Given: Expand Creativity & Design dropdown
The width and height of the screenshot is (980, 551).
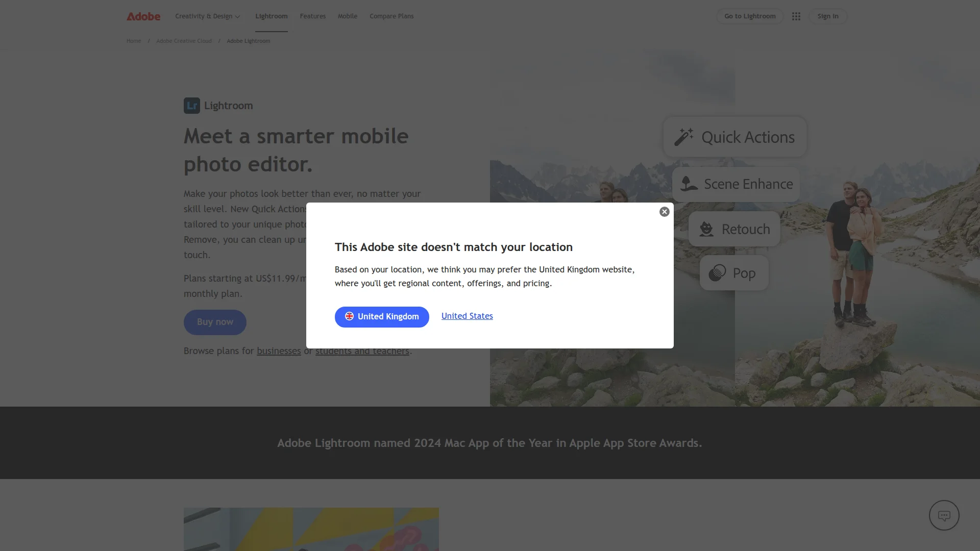Looking at the screenshot, I should (208, 16).
